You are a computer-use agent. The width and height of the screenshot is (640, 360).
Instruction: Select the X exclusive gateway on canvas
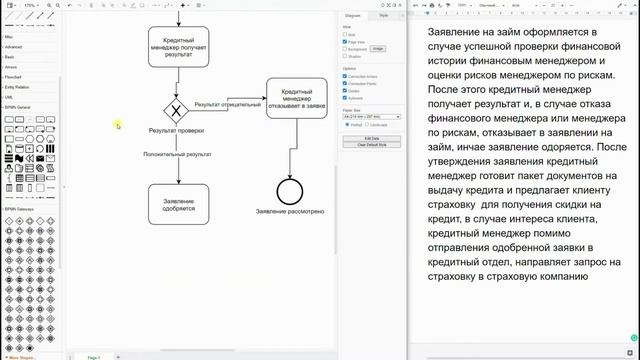coord(176,111)
